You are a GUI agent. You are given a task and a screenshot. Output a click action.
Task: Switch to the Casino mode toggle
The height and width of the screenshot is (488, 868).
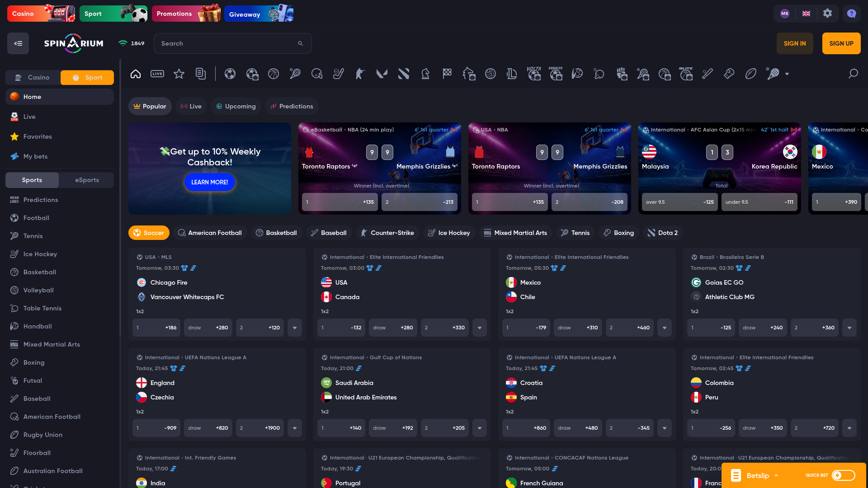coord(33,77)
